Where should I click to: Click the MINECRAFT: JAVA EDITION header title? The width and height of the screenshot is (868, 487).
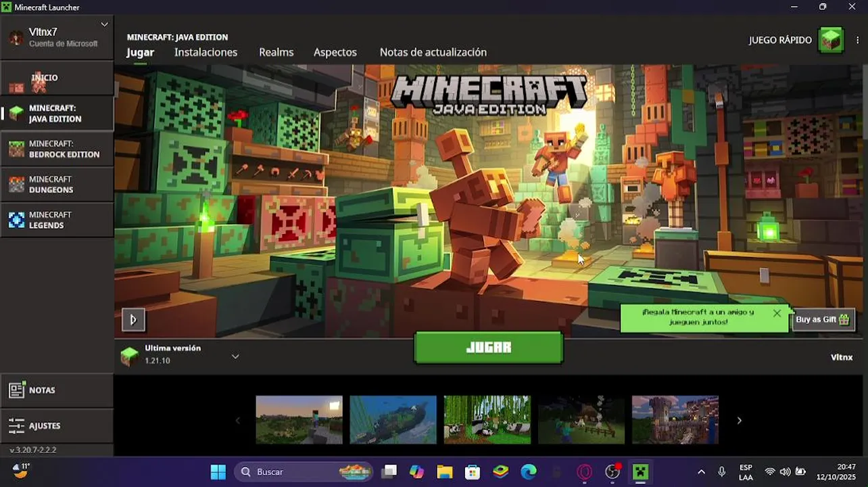177,37
